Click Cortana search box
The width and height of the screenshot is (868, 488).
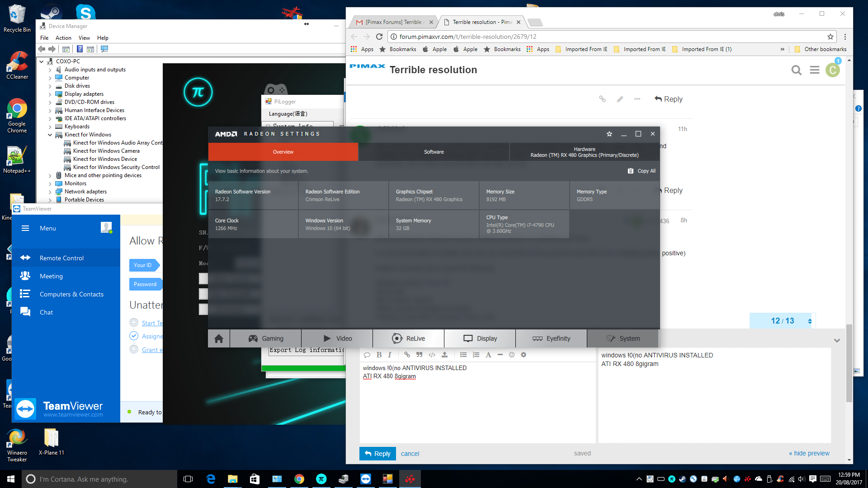click(x=99, y=479)
